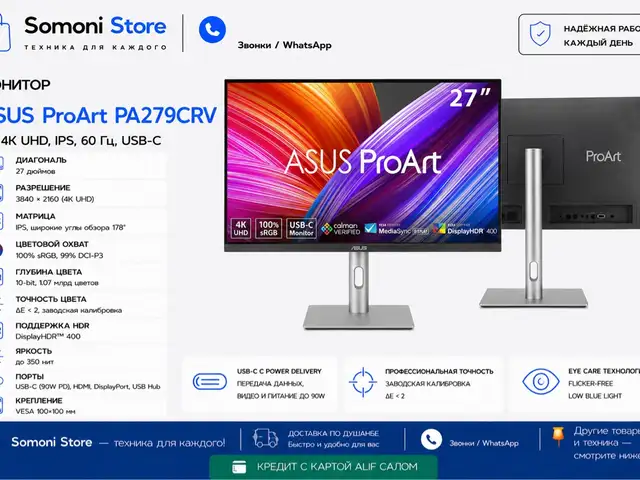Click the crosshair accuracy icon
Image resolution: width=640 pixels, height=480 pixels.
(363, 382)
